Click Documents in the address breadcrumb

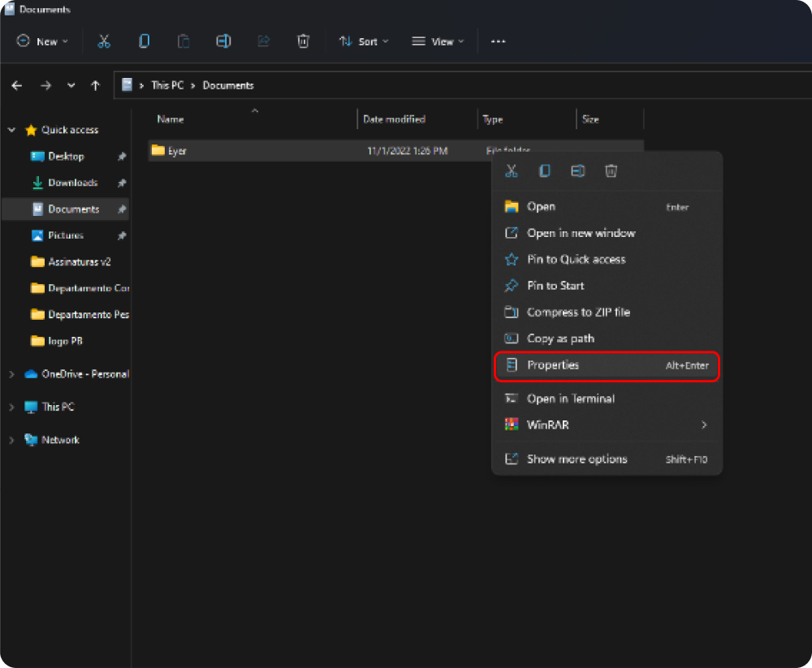pos(228,85)
